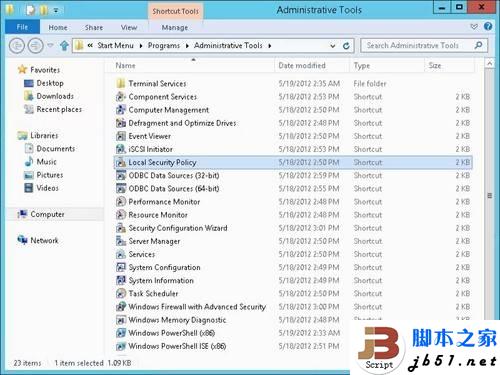The height and width of the screenshot is (375, 500).
Task: Select Videos library in navigation pane
Action: pyautogui.click(x=47, y=188)
